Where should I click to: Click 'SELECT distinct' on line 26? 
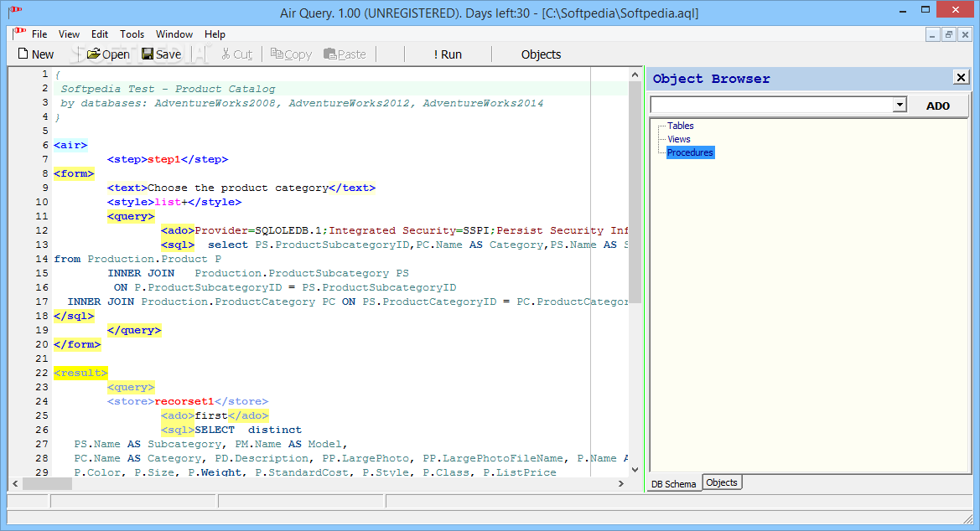(x=248, y=430)
